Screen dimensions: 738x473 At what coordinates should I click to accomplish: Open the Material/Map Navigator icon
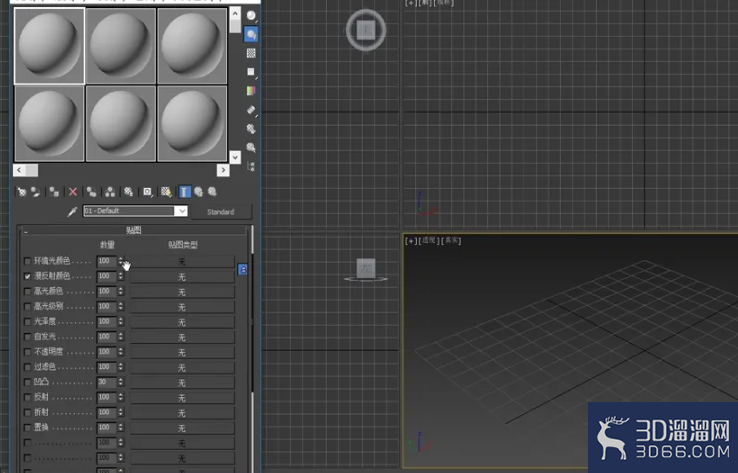pyautogui.click(x=251, y=166)
